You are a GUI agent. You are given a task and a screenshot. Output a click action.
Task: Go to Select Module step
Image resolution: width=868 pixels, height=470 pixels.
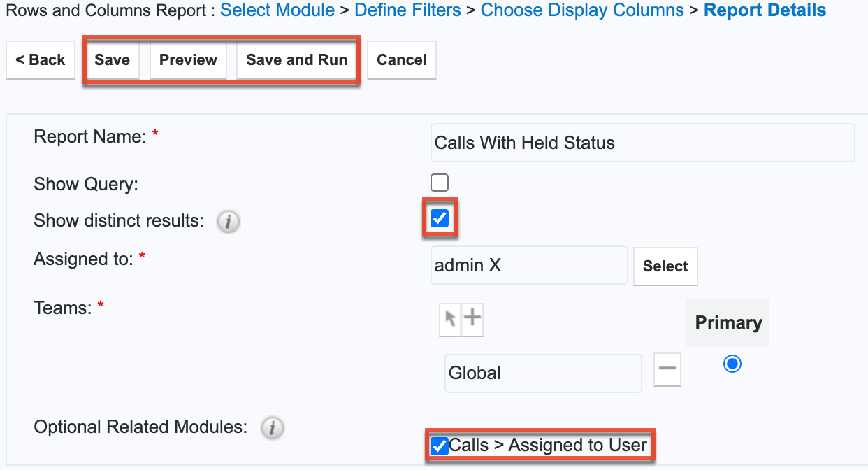point(277,10)
